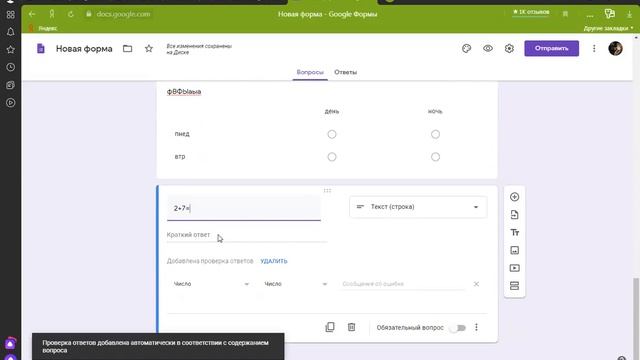Open notifications bell in browser sidebar
The image size is (640, 360).
[x=11, y=32]
